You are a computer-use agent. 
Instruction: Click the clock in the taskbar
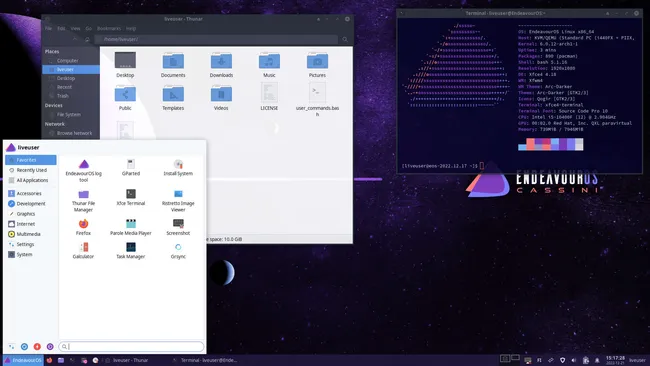615,360
